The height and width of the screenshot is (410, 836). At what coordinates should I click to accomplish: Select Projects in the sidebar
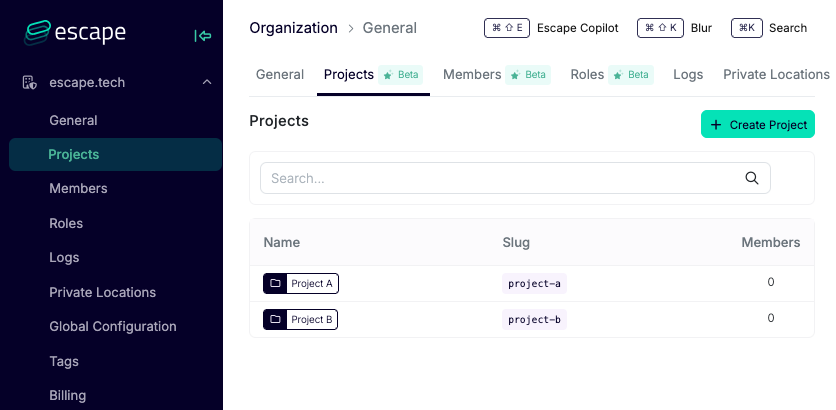click(x=115, y=155)
